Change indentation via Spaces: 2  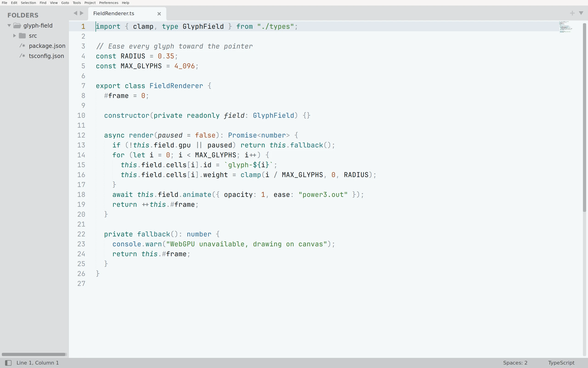pos(515,363)
